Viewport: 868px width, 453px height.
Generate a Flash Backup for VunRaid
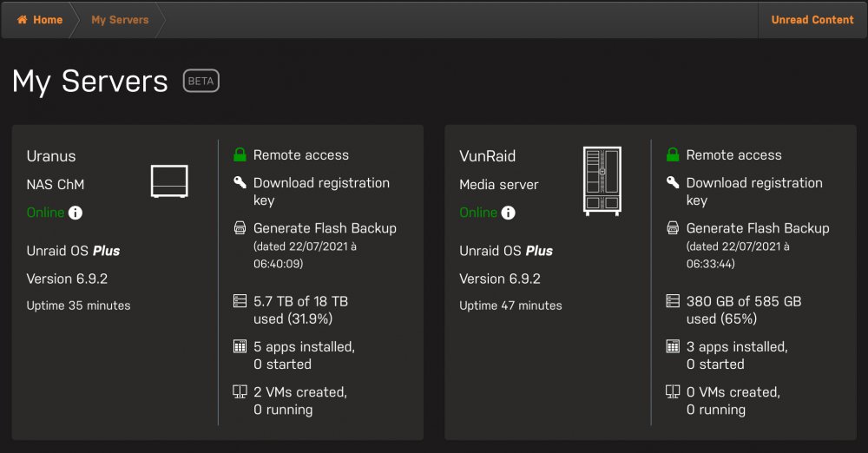coord(758,228)
